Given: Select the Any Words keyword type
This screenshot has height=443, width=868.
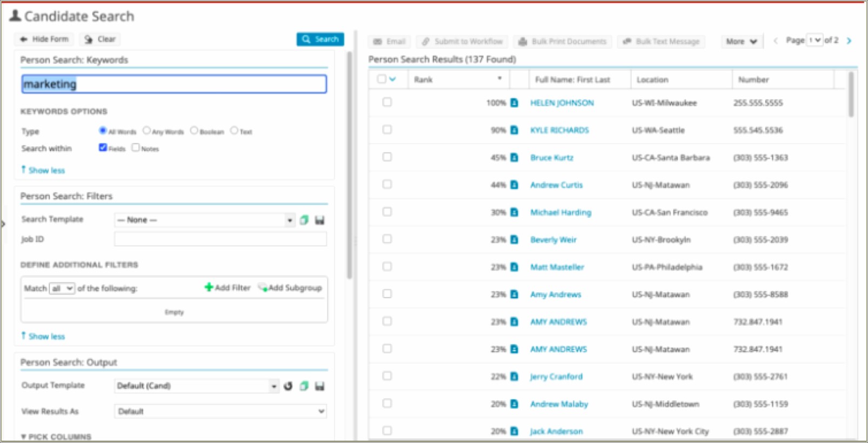Looking at the screenshot, I should coord(146,130).
